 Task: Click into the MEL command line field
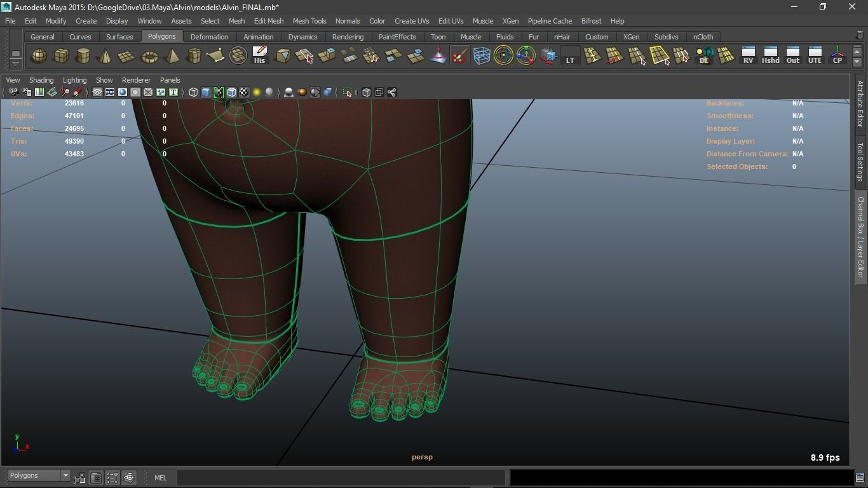[x=340, y=478]
